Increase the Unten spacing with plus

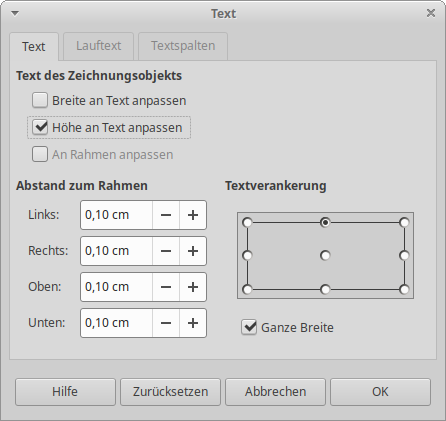(x=193, y=323)
